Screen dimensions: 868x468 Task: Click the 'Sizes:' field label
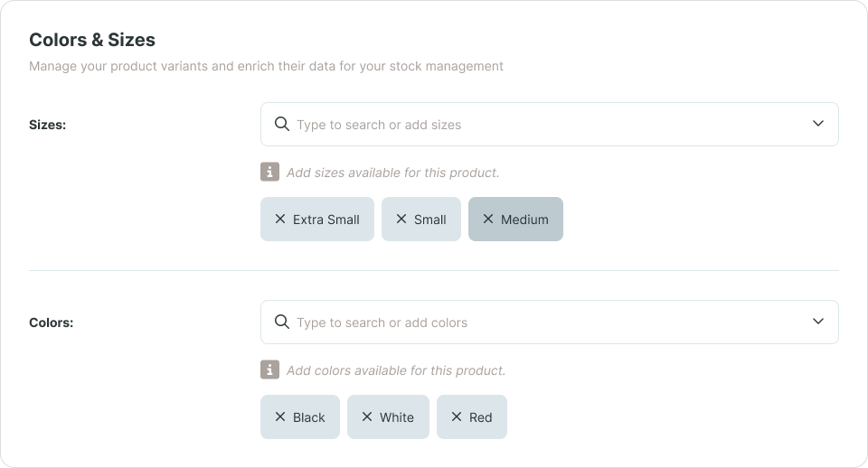(48, 125)
